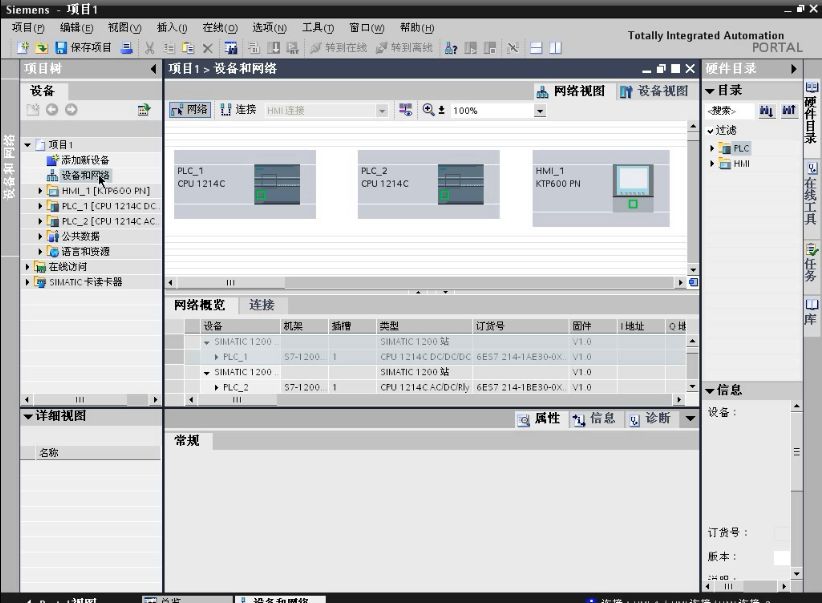Open the 帮助(H) menu

417,27
